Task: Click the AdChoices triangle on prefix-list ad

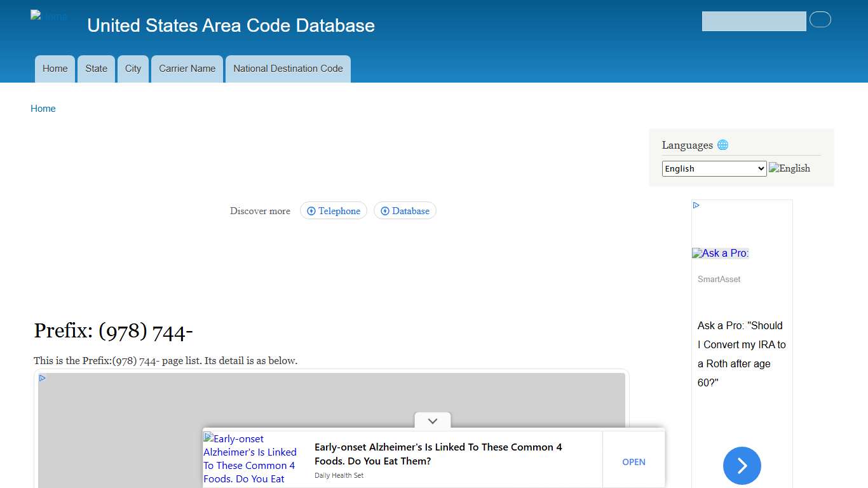Action: (x=42, y=377)
